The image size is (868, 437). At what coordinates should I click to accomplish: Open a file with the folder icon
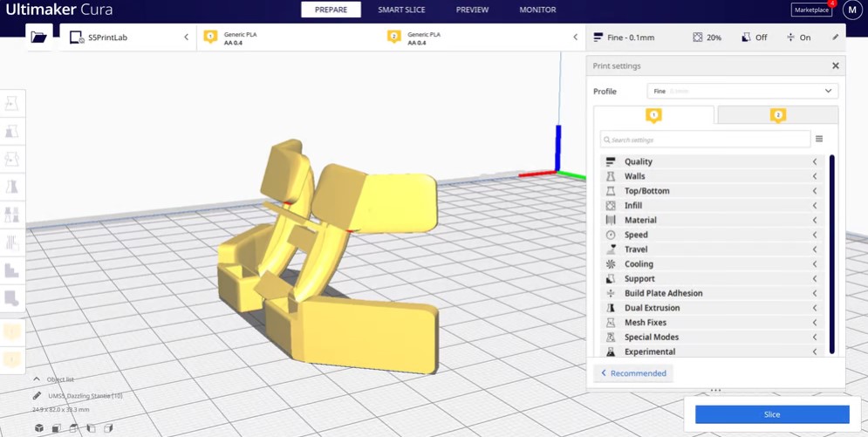[38, 37]
